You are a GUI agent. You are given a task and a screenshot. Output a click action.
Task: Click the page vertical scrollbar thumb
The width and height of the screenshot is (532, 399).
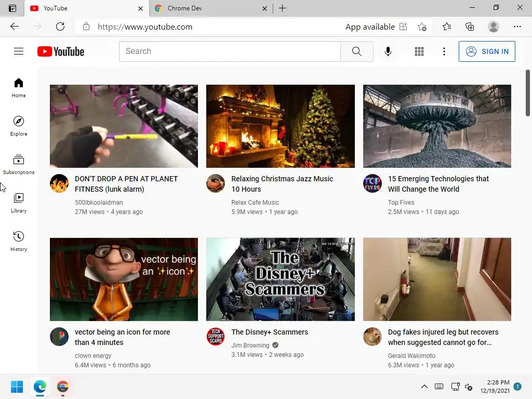[528, 93]
